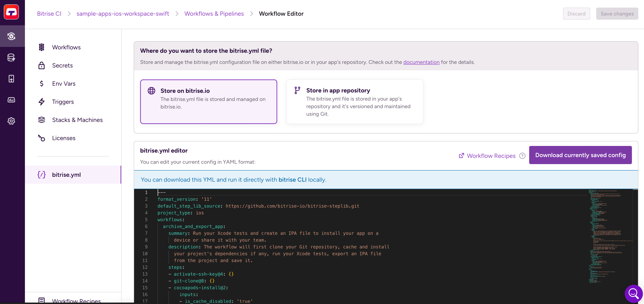
Task: Open the bitrise CLI link
Action: [293, 180]
